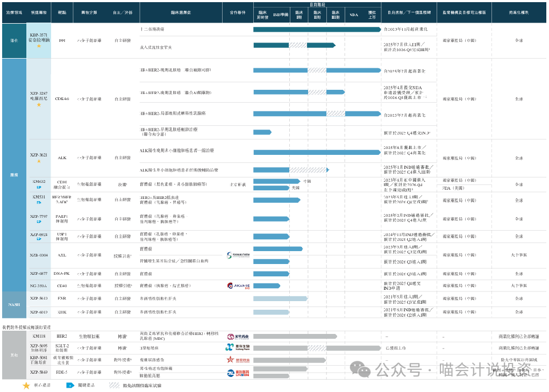Click the partner logo in the KM118 row

(x=238, y=336)
